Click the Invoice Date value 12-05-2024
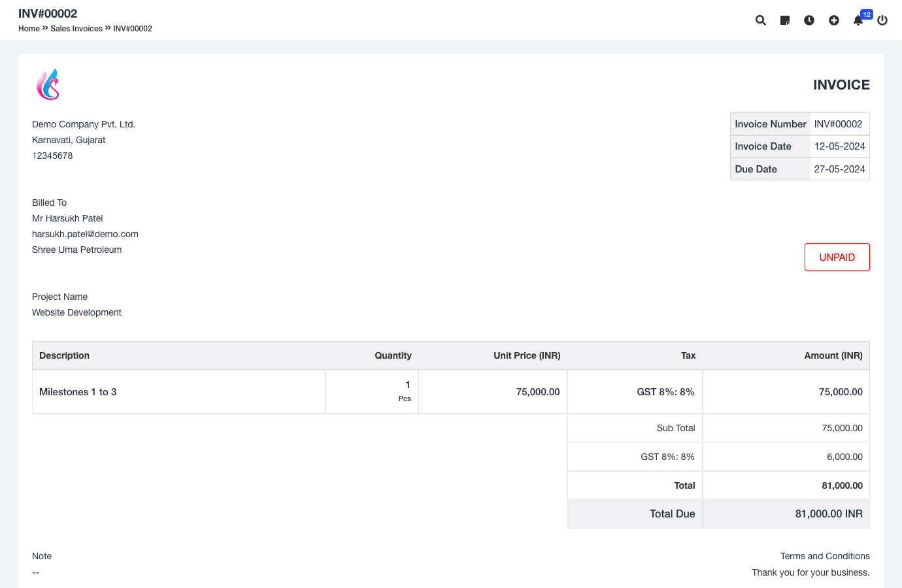This screenshot has height=588, width=902. point(839,146)
